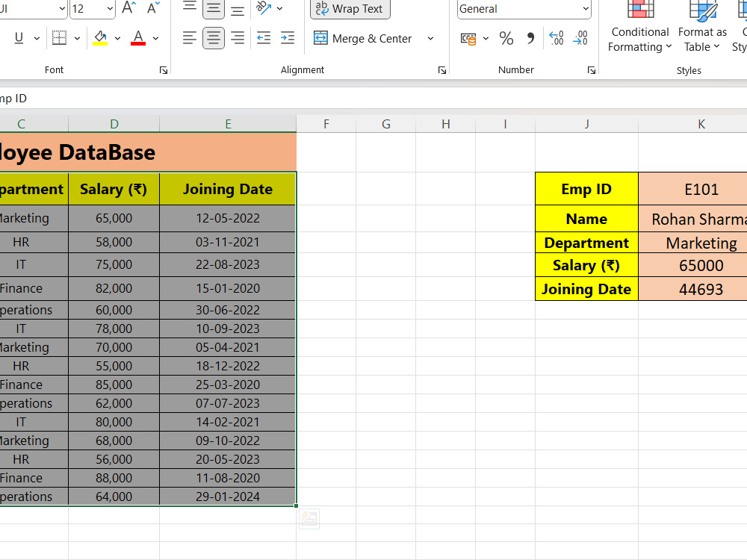Apply yellow Fill Color bucket
747x560 pixels.
coord(100,38)
